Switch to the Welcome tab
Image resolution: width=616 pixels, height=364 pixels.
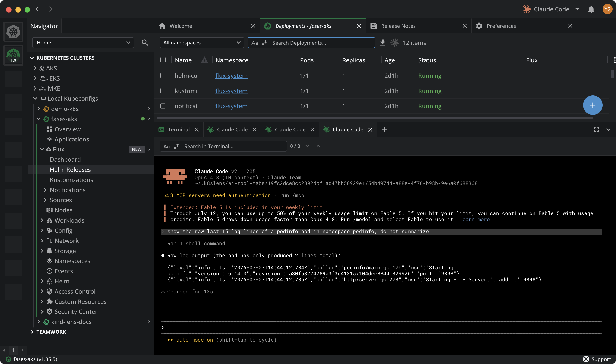pos(207,26)
